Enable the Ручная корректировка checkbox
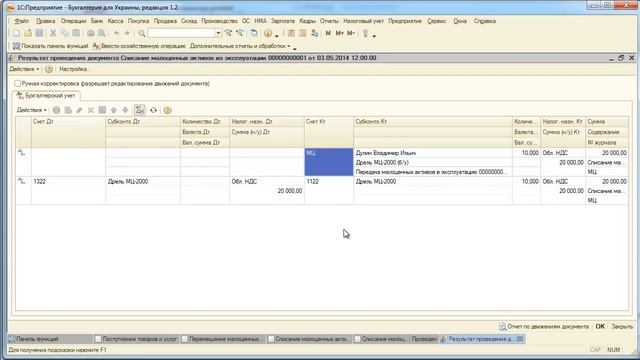Viewport: 640px width, 360px height. coord(18,83)
